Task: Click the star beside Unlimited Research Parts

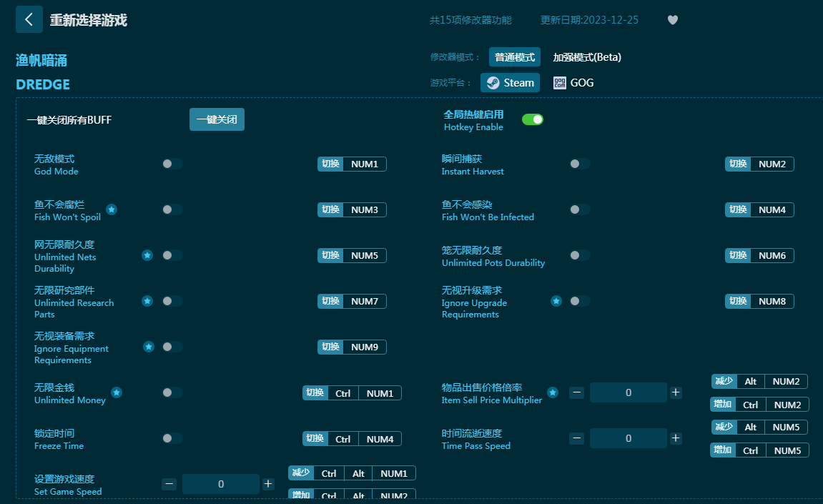Action: pyautogui.click(x=147, y=301)
